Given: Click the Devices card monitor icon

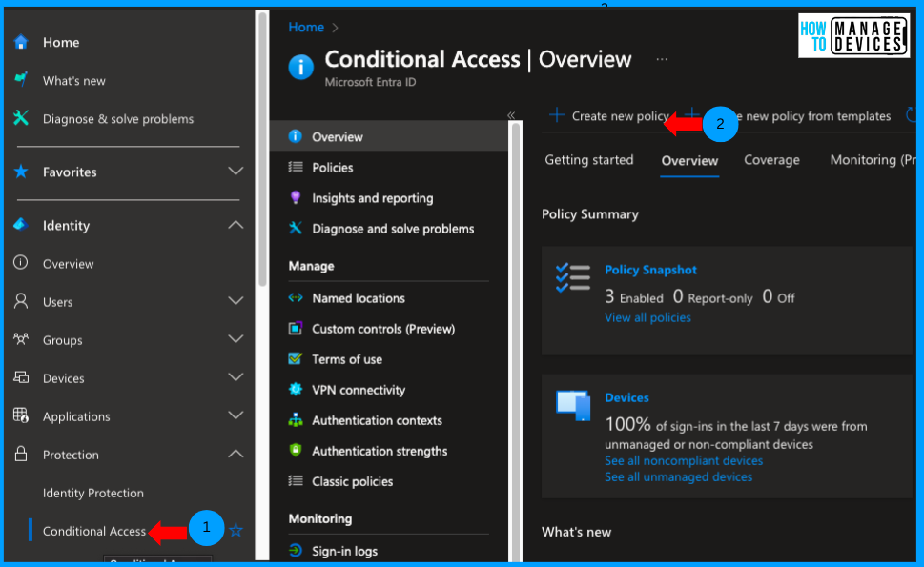Looking at the screenshot, I should 573,406.
